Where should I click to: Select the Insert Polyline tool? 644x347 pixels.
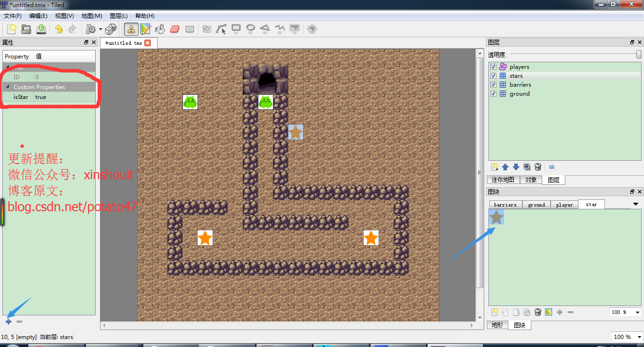click(x=280, y=29)
